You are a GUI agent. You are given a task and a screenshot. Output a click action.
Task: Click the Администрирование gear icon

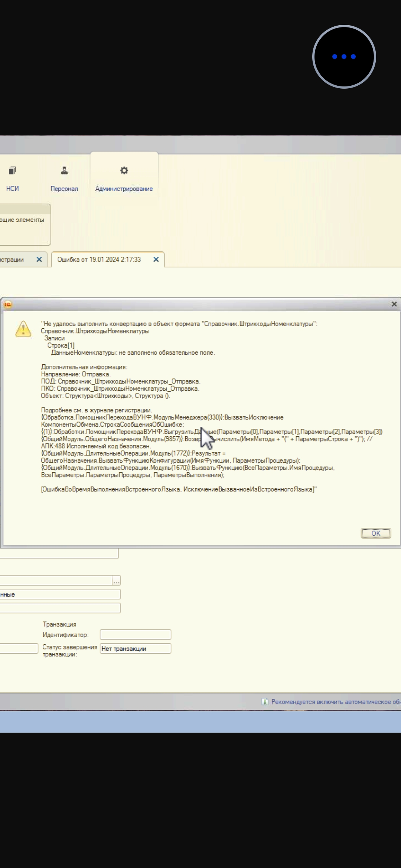(124, 170)
